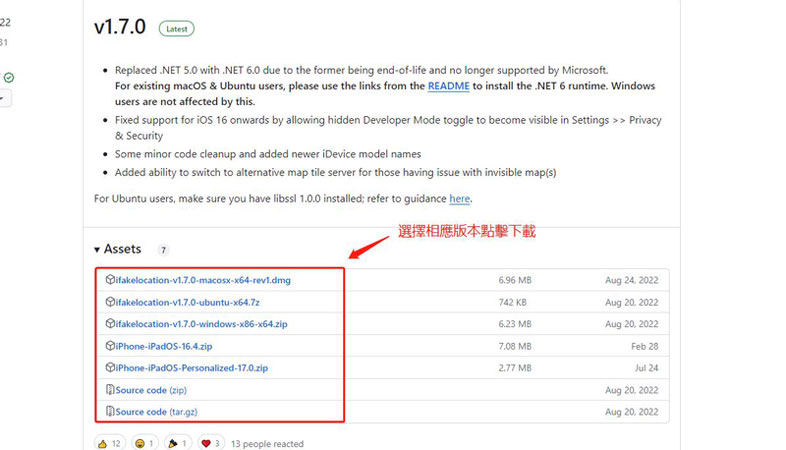Screen dimensions: 786x450
Task: Click file-zip icon beside Source code (zip)
Action: click(x=110, y=390)
